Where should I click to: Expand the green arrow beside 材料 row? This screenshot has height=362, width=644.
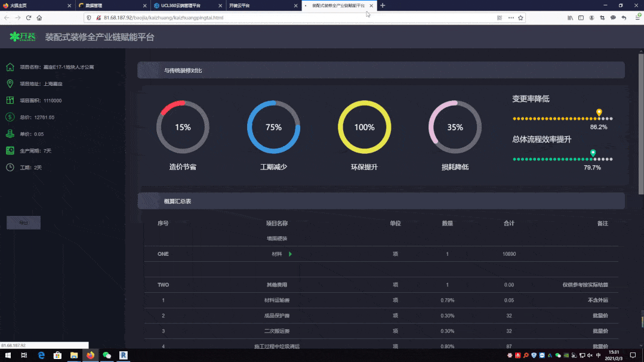pyautogui.click(x=291, y=253)
